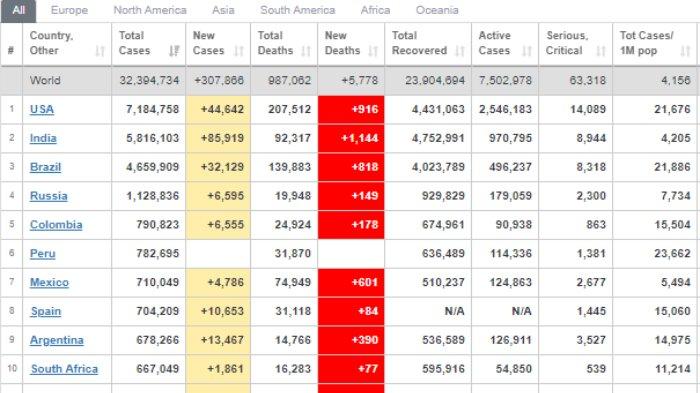Click New Deaths column sort icon
700x393 pixels.
click(373, 51)
